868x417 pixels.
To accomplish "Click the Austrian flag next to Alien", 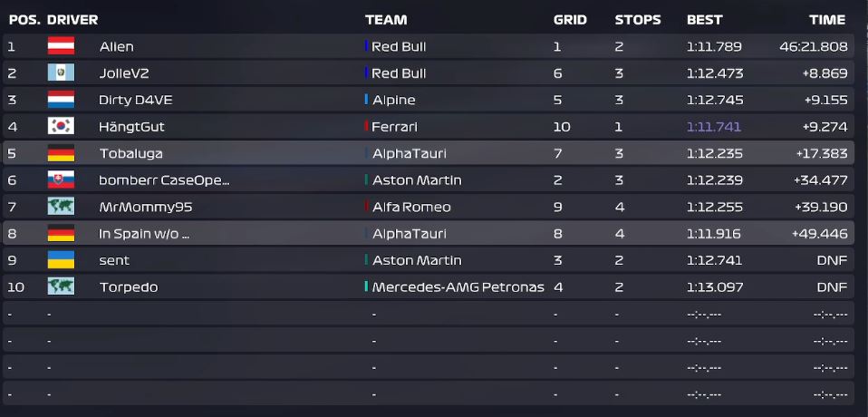I will (x=61, y=46).
